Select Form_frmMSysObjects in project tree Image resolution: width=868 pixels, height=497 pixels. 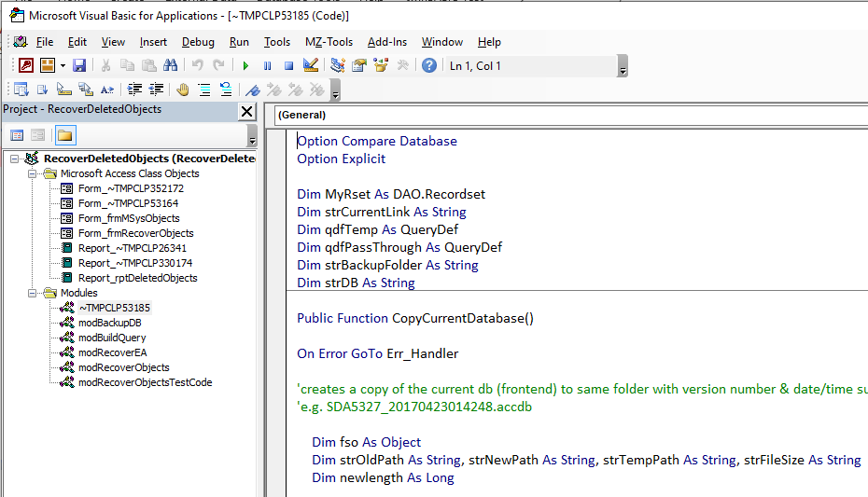pos(129,218)
